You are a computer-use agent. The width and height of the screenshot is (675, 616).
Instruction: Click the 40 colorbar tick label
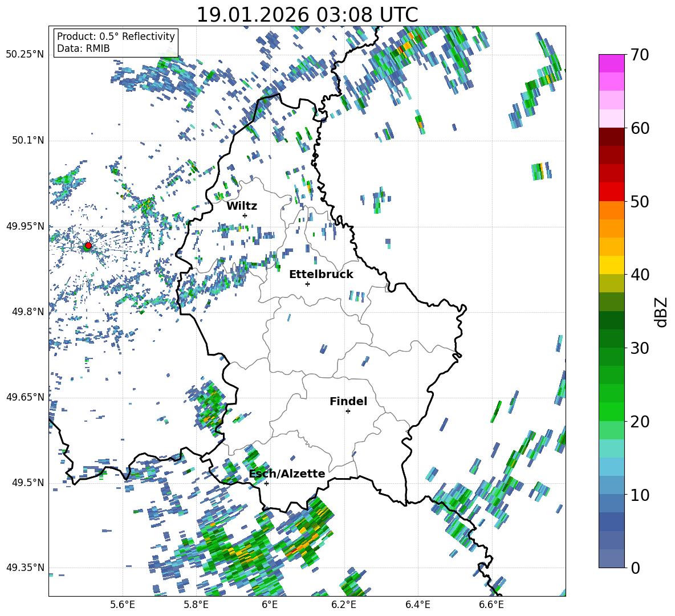pos(639,275)
